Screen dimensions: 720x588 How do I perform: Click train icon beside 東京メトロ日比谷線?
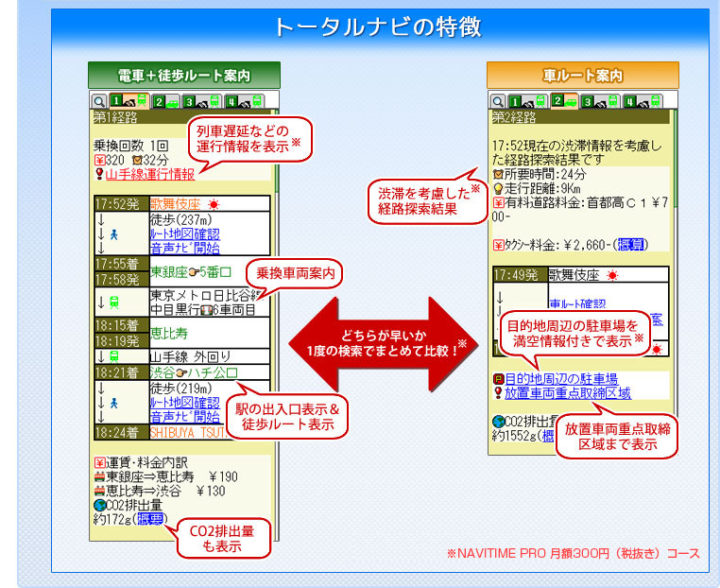(x=114, y=303)
